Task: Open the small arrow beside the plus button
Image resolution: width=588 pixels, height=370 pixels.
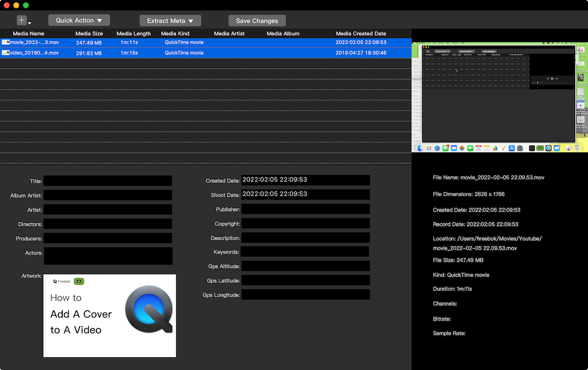Action: coord(30,23)
